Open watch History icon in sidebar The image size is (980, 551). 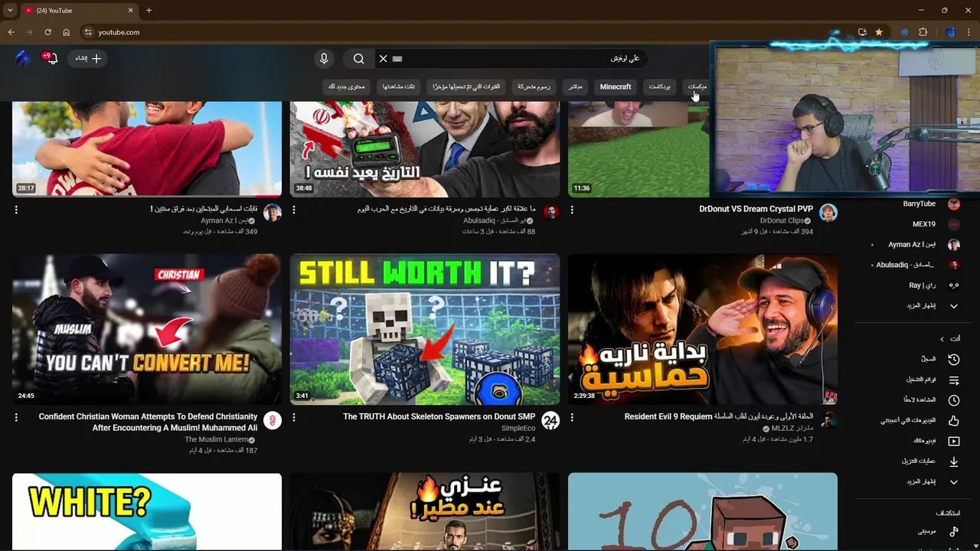point(953,359)
